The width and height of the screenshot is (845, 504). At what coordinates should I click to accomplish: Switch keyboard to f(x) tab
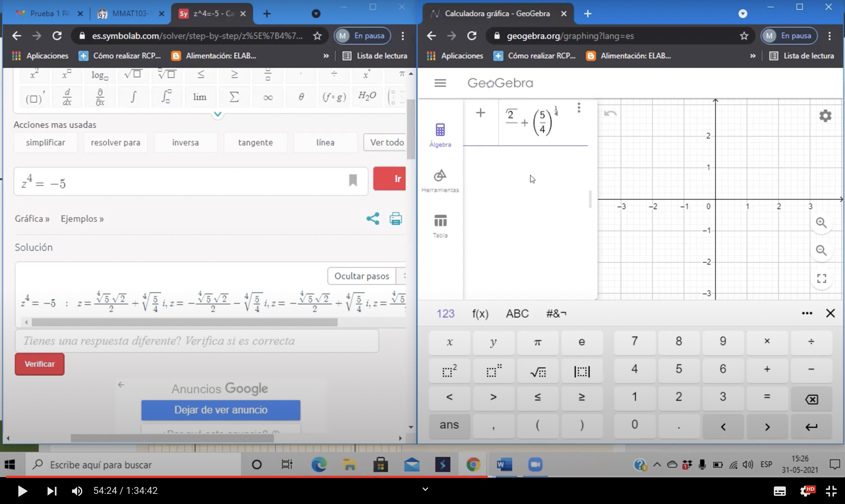click(480, 314)
